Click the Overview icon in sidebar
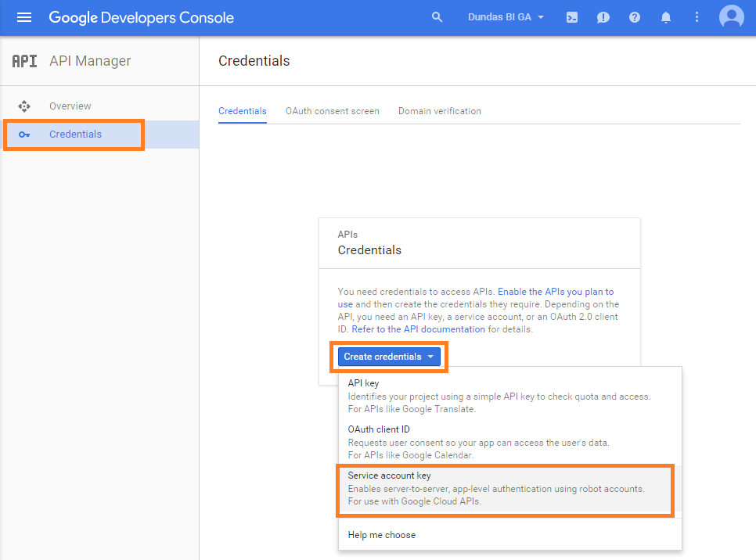This screenshot has height=560, width=756. (24, 106)
